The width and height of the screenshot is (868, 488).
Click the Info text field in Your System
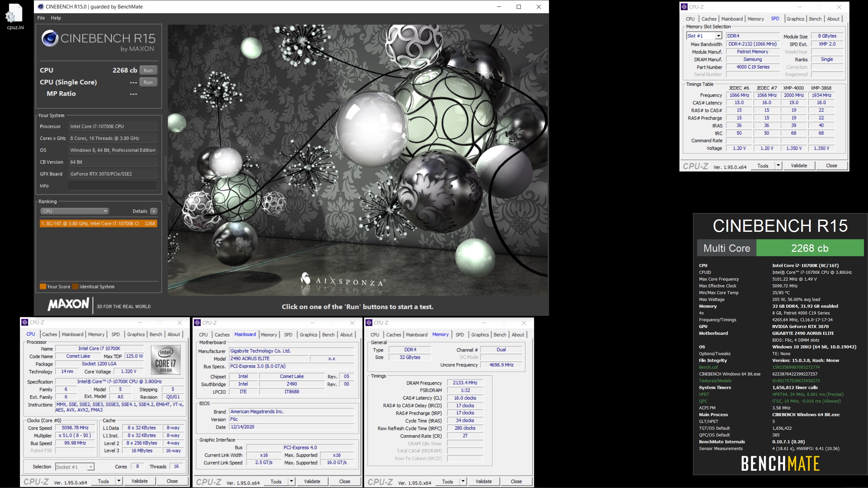click(113, 186)
